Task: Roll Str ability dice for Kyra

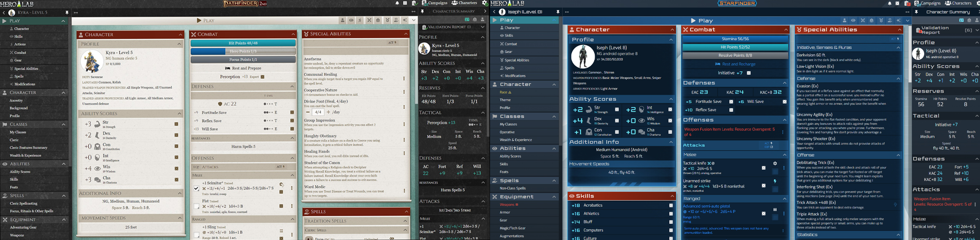Action: tap(176, 124)
